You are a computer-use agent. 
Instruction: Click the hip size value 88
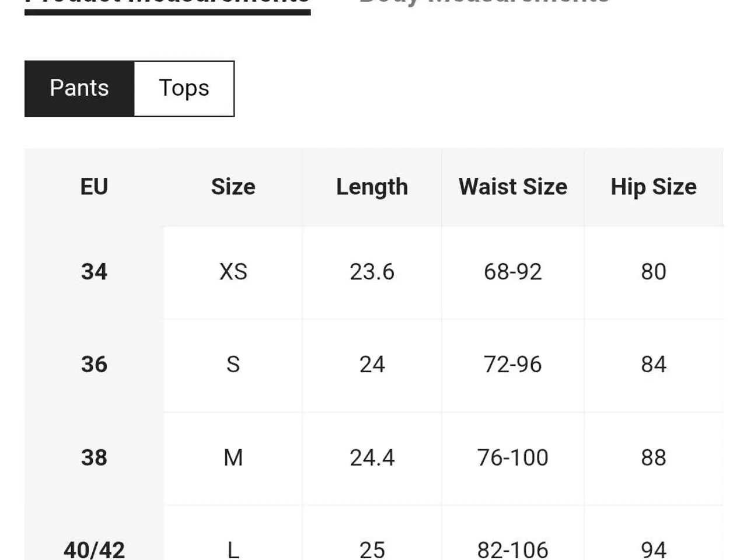(x=654, y=459)
